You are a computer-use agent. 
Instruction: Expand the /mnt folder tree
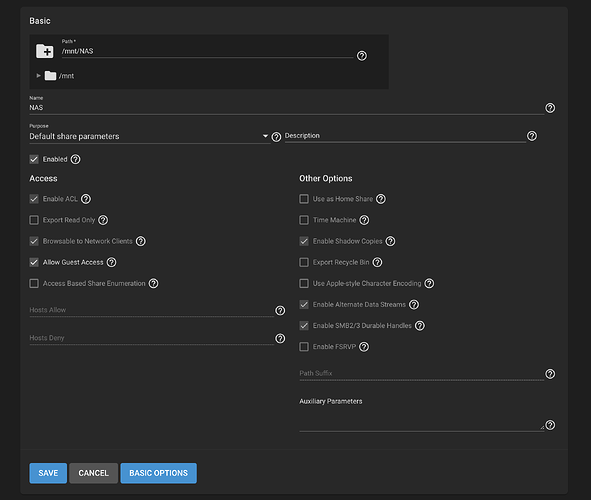click(38, 76)
